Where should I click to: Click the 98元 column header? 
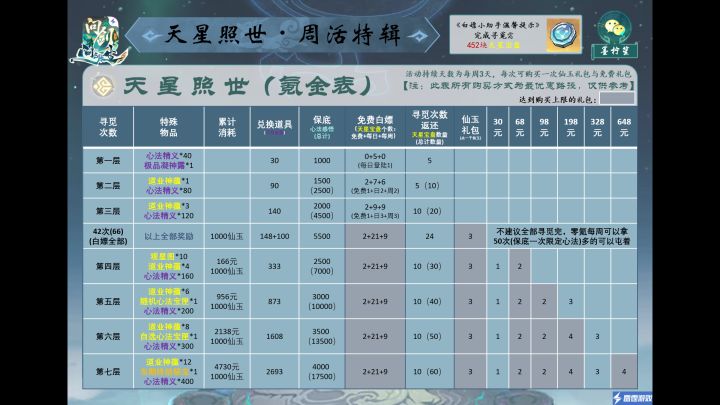(x=544, y=127)
